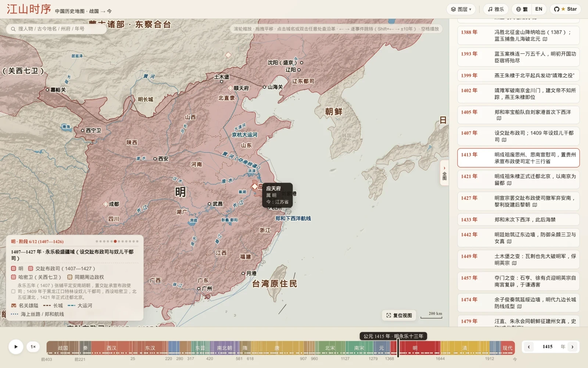This screenshot has height=368, width=588.
Task: Open the GitHub Star link
Action: tap(565, 9)
